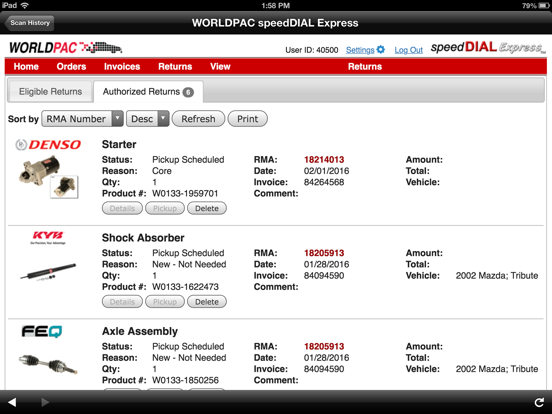
Task: Open RMA 18214013 for the Starter
Action: point(324,159)
